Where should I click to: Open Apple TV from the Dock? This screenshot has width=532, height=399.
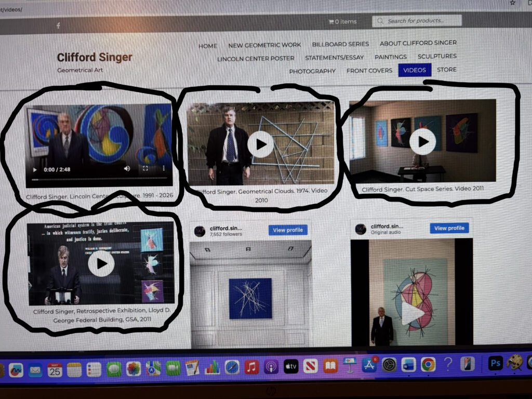(291, 366)
